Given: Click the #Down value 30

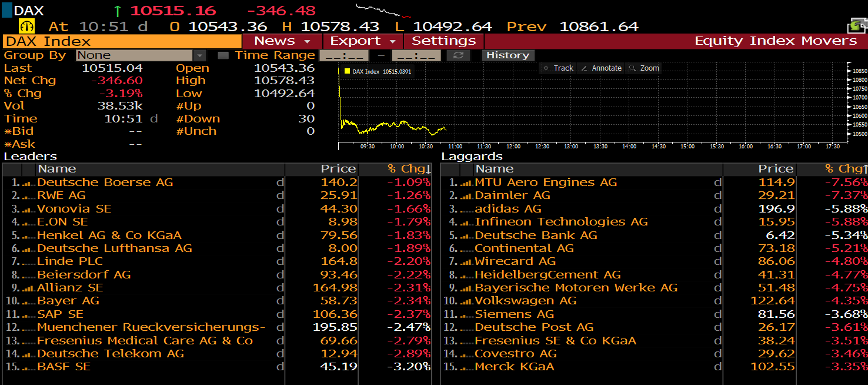Looking at the screenshot, I should tap(306, 119).
